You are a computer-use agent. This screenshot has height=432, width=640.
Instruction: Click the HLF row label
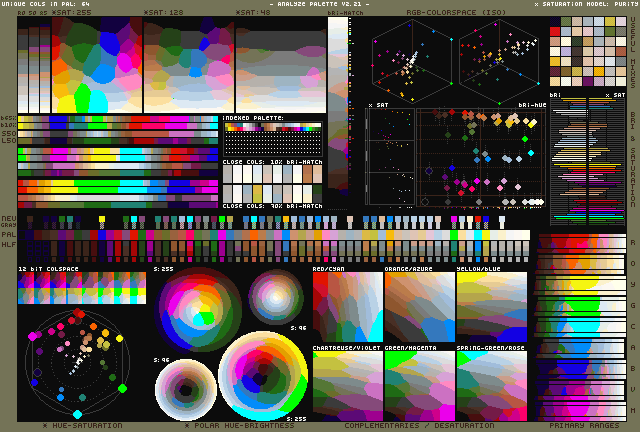(x=9, y=245)
